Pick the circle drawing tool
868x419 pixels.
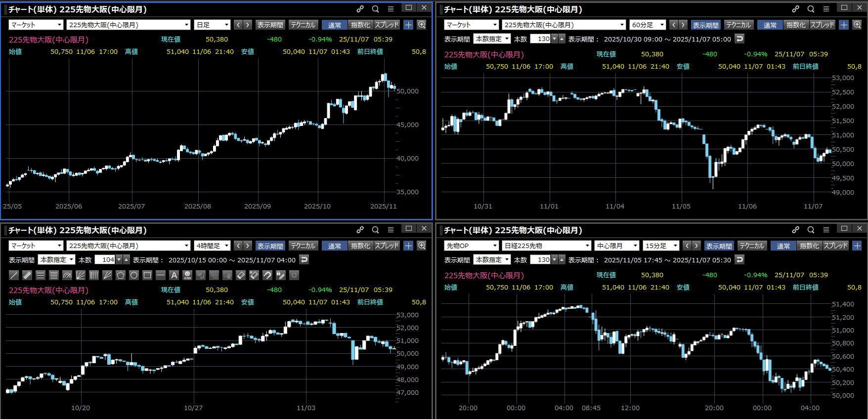(x=133, y=275)
